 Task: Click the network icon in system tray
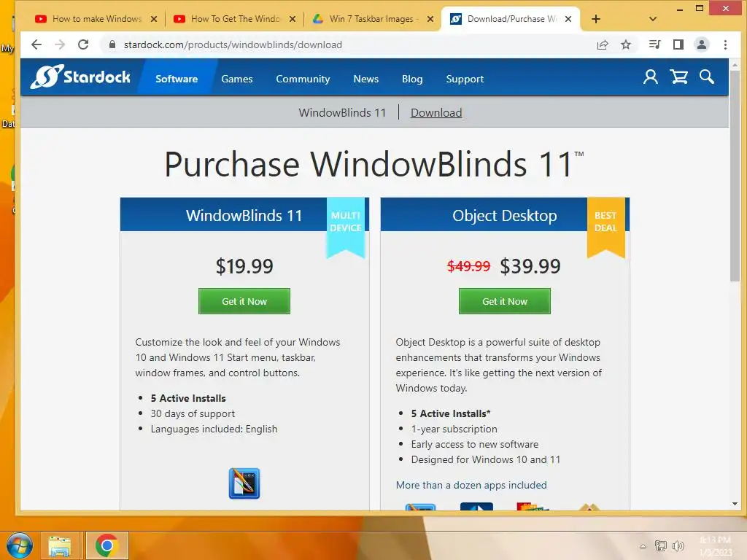pos(660,545)
